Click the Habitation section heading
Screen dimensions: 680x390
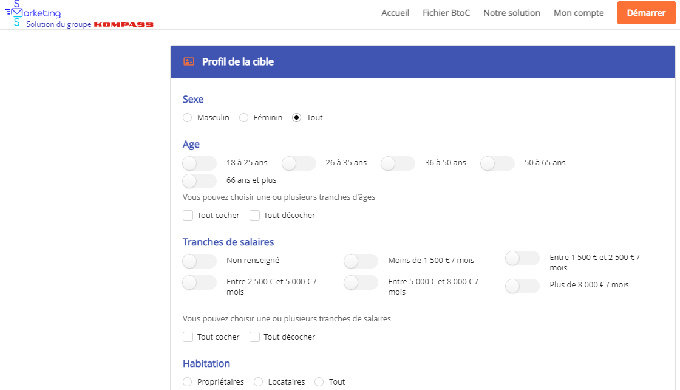[x=206, y=364]
